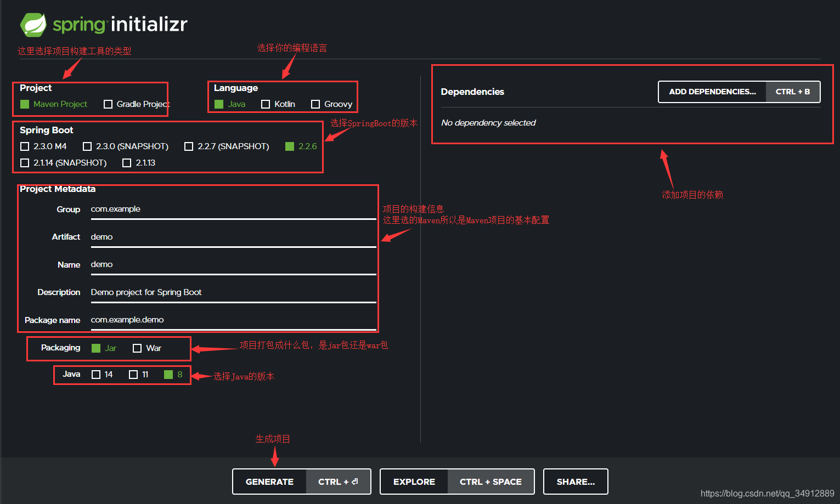The width and height of the screenshot is (840, 504).
Task: Select Spring Boot 2.3.0 (SNAPSHOT)
Action: pyautogui.click(x=126, y=146)
